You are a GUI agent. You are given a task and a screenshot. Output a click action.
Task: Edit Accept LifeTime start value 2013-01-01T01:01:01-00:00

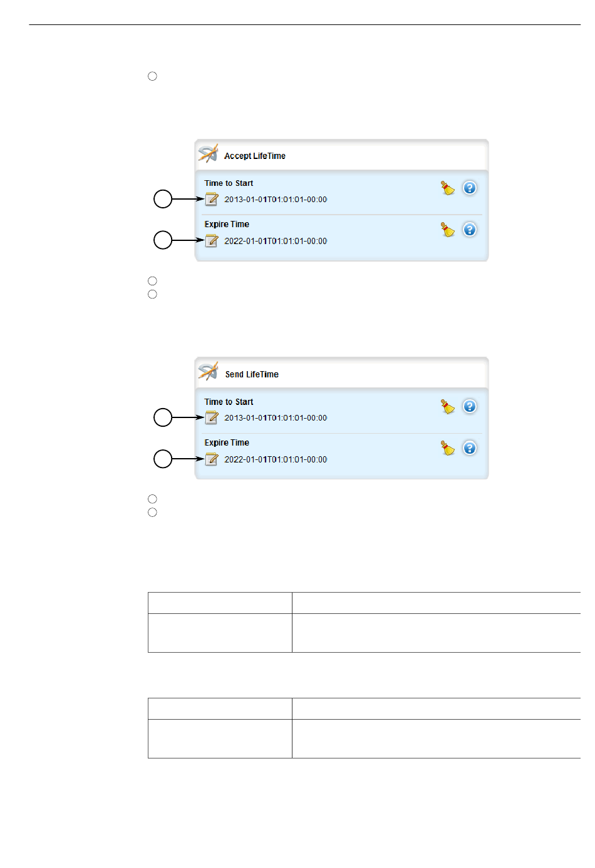[276, 200]
